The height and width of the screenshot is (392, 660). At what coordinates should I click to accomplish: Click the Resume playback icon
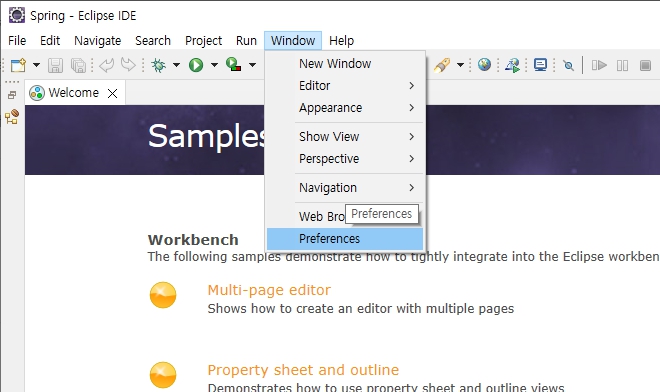click(x=599, y=65)
